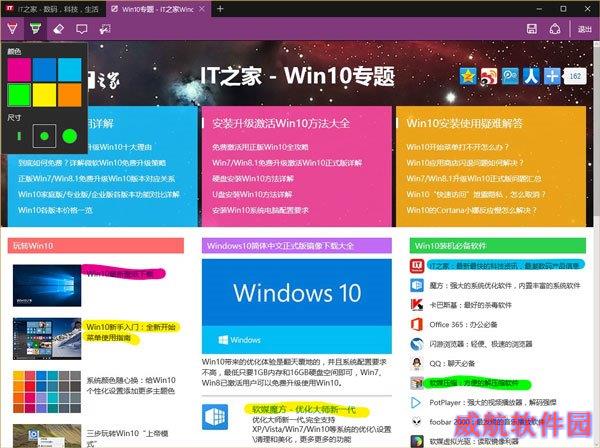Pick the orange highlighter color
600x448 pixels.
pyautogui.click(x=70, y=95)
